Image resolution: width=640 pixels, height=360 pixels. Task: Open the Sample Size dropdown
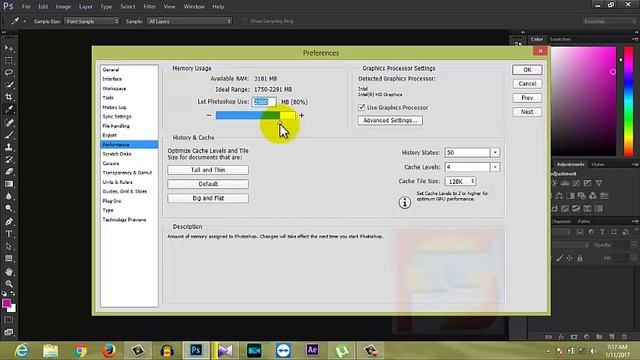click(x=92, y=21)
